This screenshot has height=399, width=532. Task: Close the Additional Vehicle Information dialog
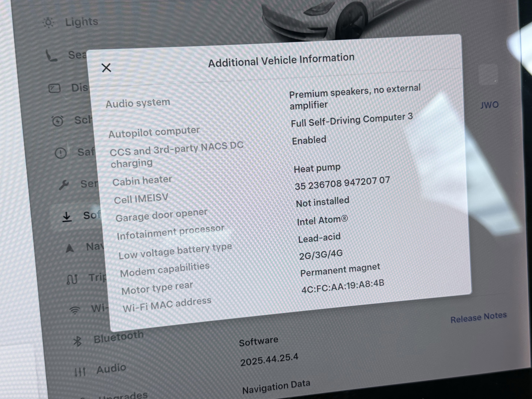[106, 68]
